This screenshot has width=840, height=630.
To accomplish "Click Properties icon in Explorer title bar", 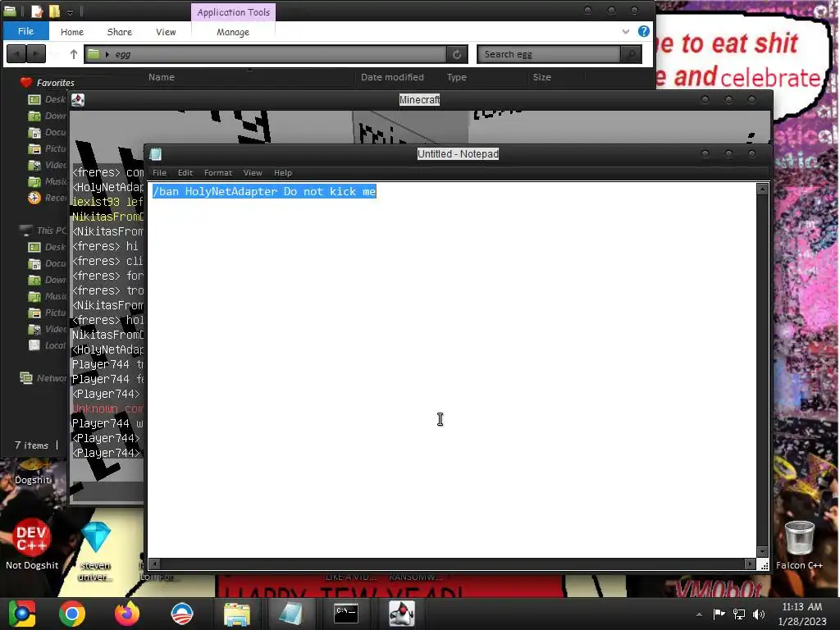I will (x=36, y=11).
